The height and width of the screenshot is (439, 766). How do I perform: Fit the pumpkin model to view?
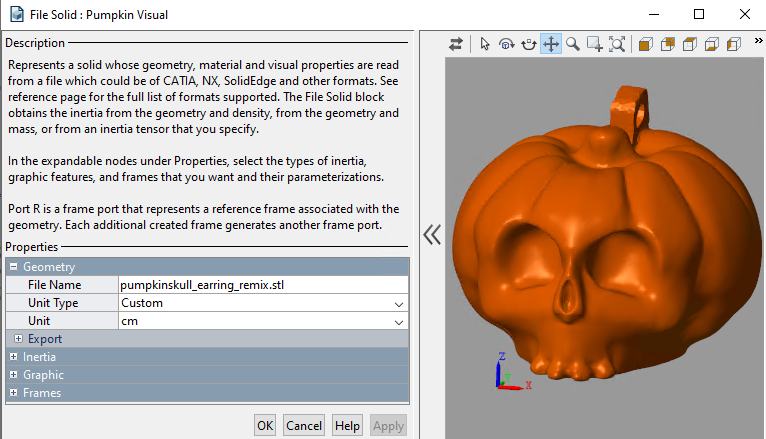[617, 44]
